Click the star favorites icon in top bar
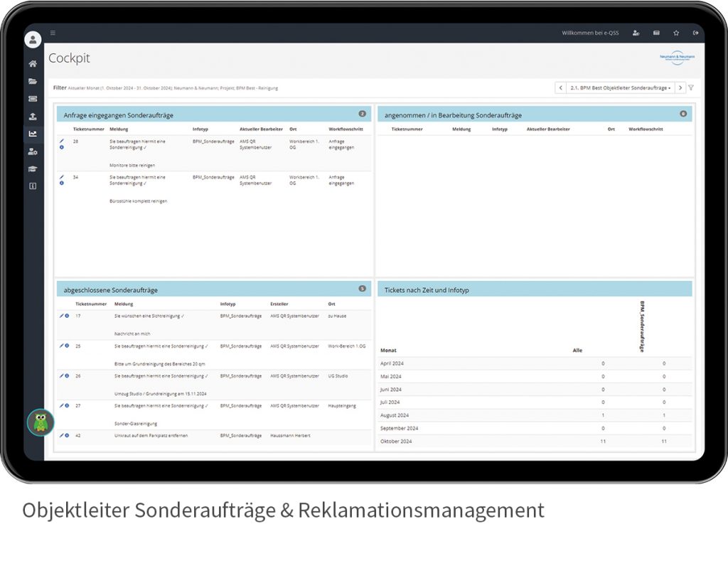728x561 pixels. tap(676, 33)
